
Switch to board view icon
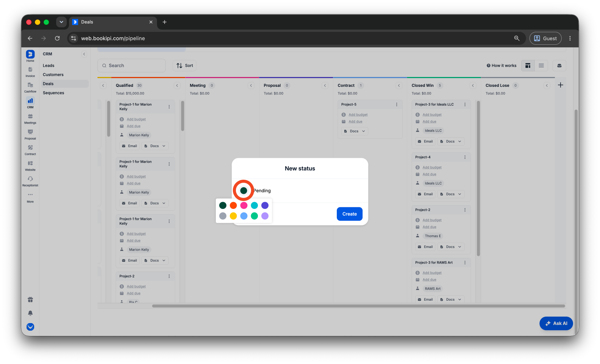pos(528,66)
